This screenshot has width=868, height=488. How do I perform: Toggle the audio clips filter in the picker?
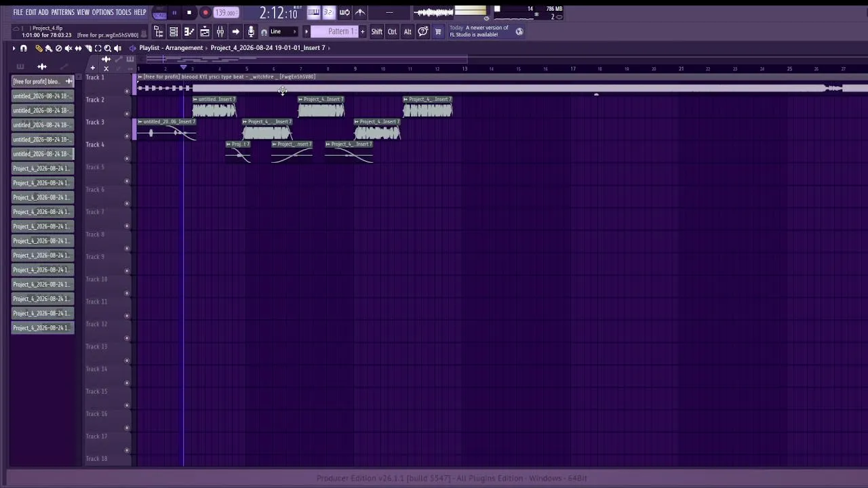(x=42, y=66)
